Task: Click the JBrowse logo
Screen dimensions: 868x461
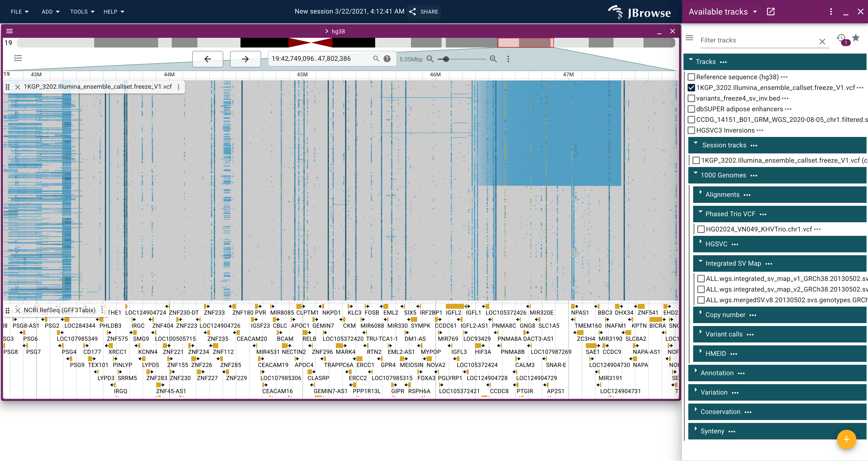Action: click(x=639, y=12)
